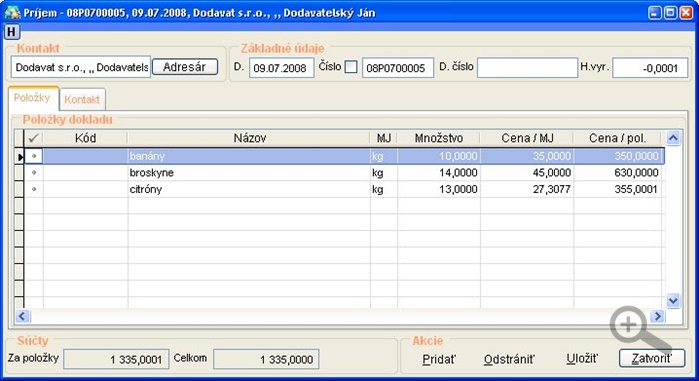
Task: Toggle the mark cell for broskyne row
Action: 34,173
